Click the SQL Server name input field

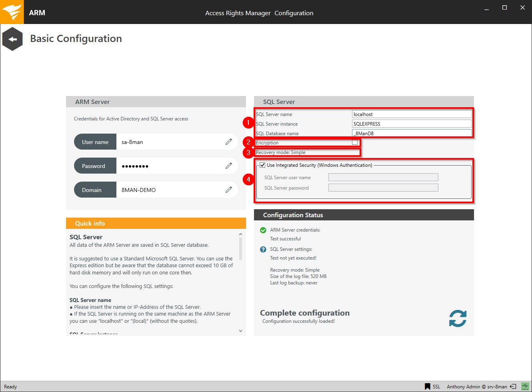pos(411,114)
